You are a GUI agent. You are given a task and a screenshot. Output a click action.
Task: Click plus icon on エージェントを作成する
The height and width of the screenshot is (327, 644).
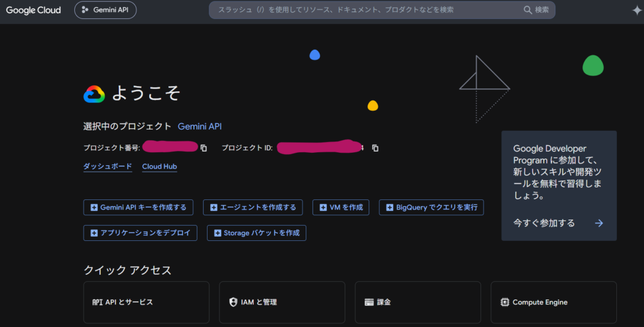tap(214, 208)
